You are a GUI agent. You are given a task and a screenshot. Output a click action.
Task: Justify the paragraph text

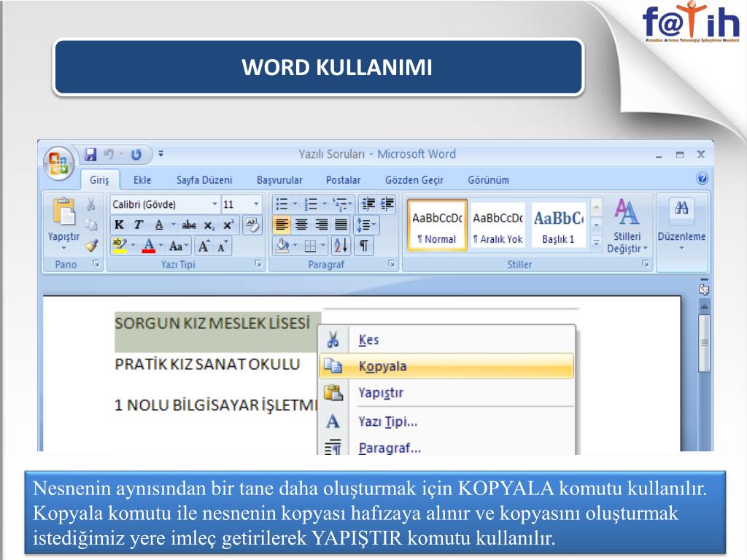coord(341,225)
